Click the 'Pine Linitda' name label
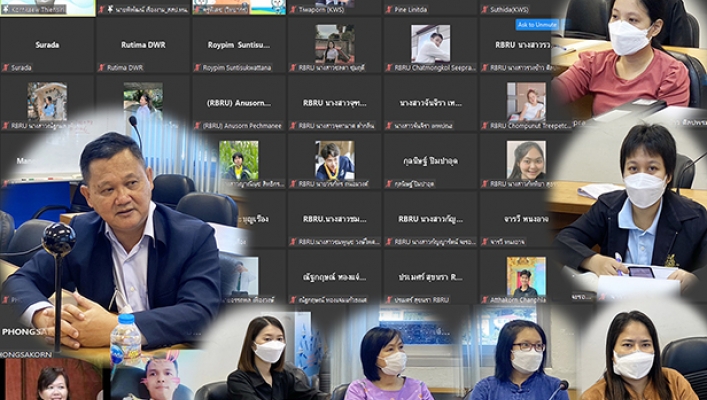This screenshot has height=400, width=707. pos(411,9)
